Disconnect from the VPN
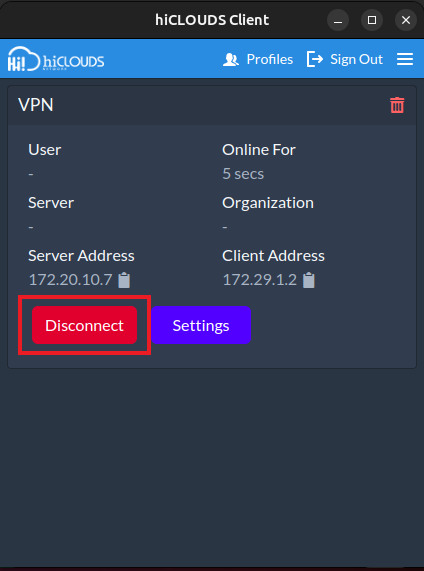The height and width of the screenshot is (571, 424). click(x=85, y=325)
